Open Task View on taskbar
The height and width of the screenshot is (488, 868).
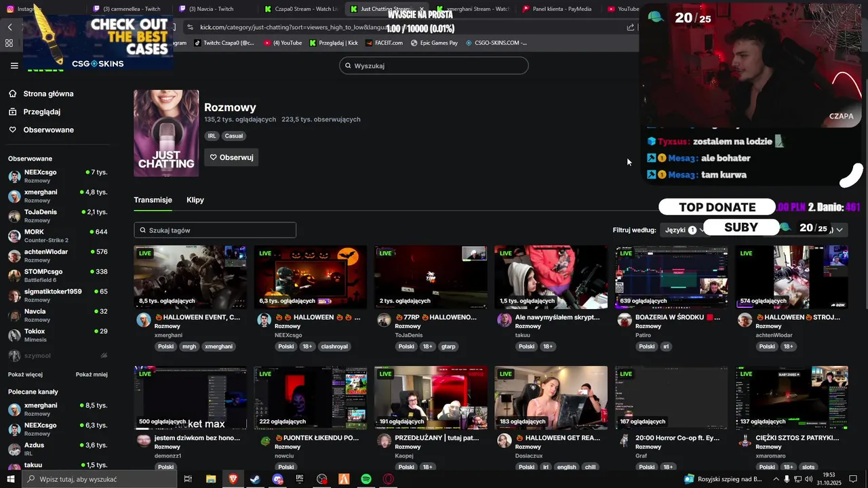[189, 479]
